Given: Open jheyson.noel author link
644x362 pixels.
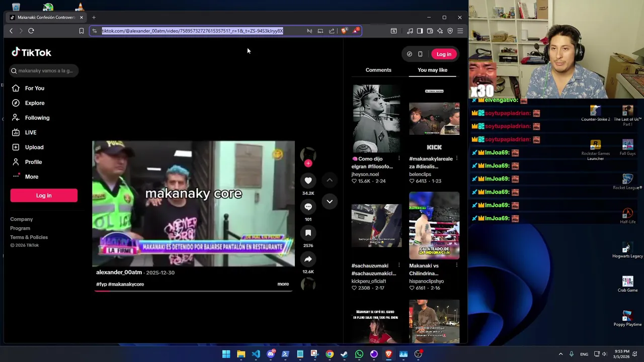Looking at the screenshot, I should click(x=365, y=174).
